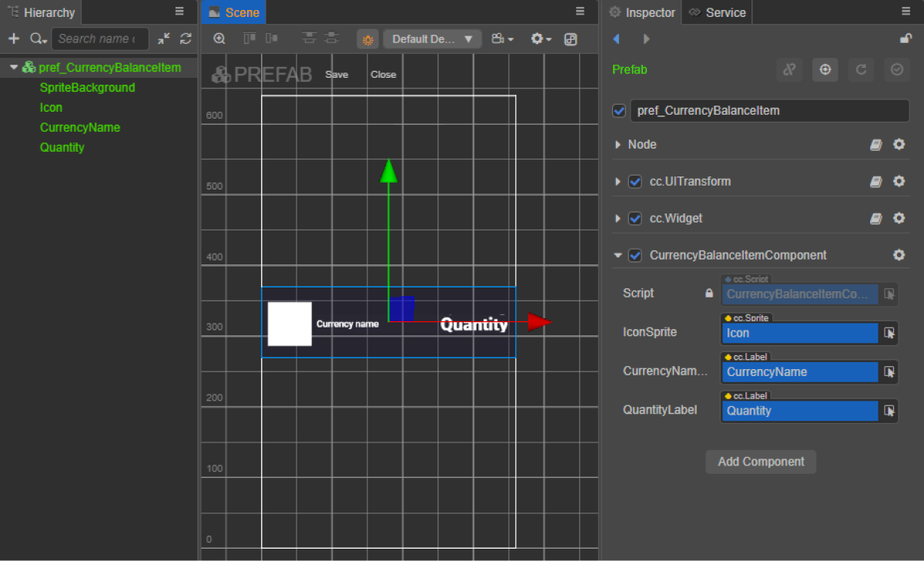Screen dimensions: 924x561
Task: Toggle the cc.UITransform enabled checkbox
Action: point(635,182)
